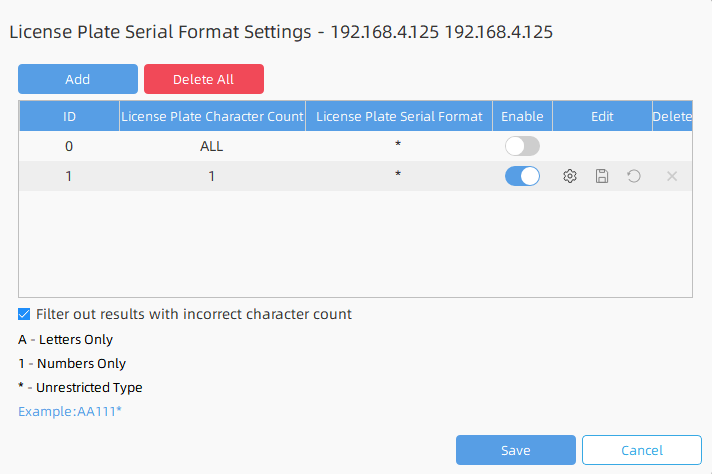The width and height of the screenshot is (712, 474).
Task: Click the Enable column header
Action: (x=522, y=116)
